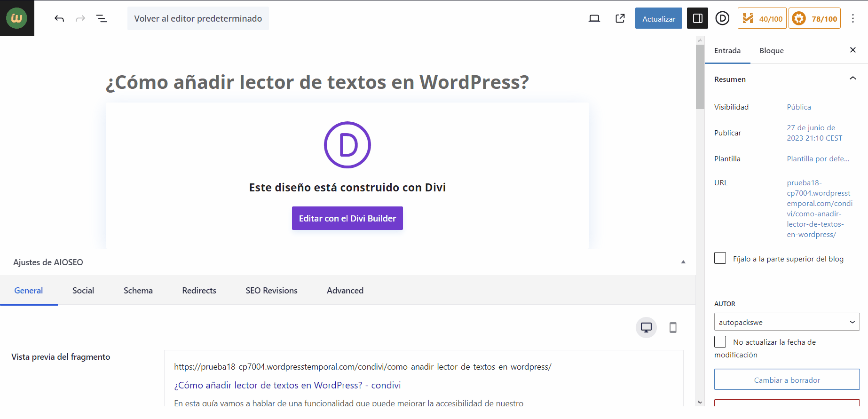
Task: Open the post in new tab icon
Action: point(620,18)
